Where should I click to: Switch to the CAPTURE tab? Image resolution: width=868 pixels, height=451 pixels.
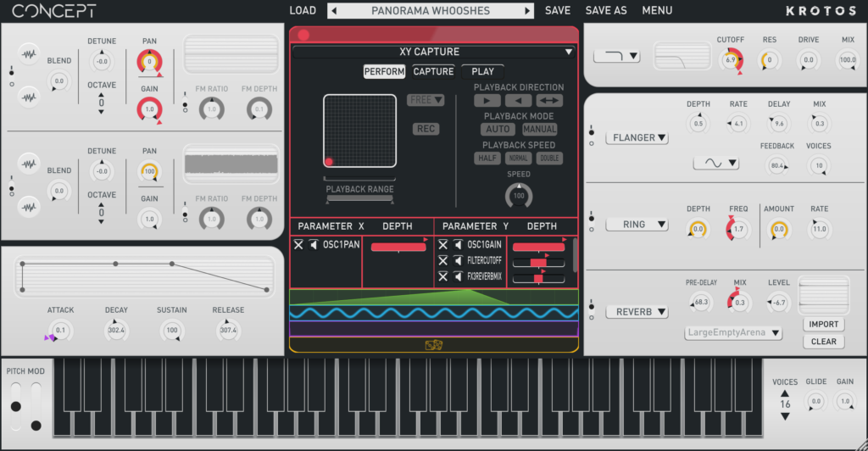pos(433,72)
